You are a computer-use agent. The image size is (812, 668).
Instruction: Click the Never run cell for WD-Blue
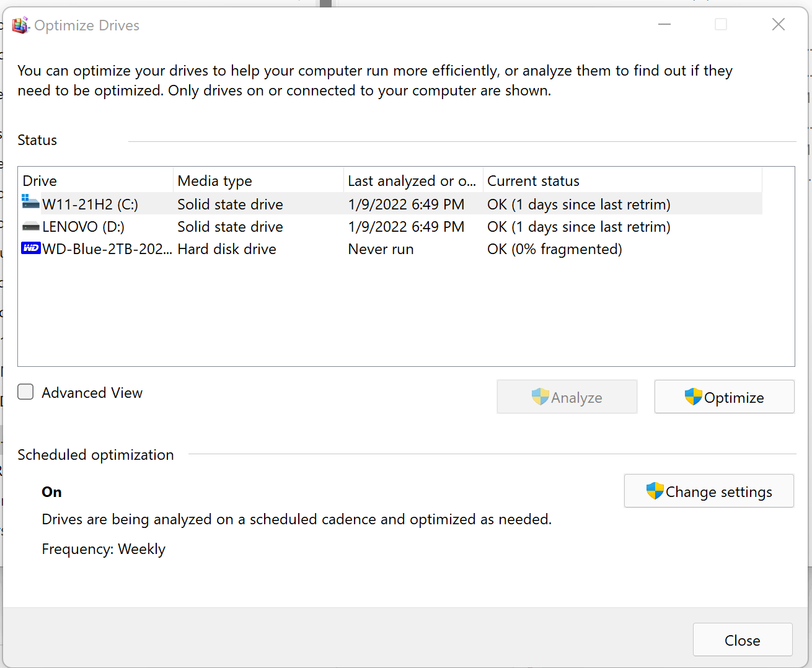tap(381, 249)
